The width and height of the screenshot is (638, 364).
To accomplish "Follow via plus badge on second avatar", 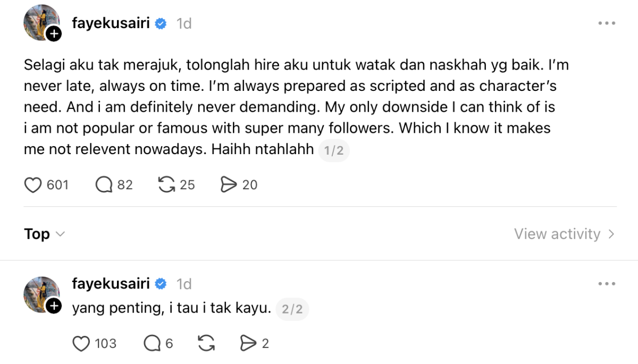I will [x=54, y=306].
